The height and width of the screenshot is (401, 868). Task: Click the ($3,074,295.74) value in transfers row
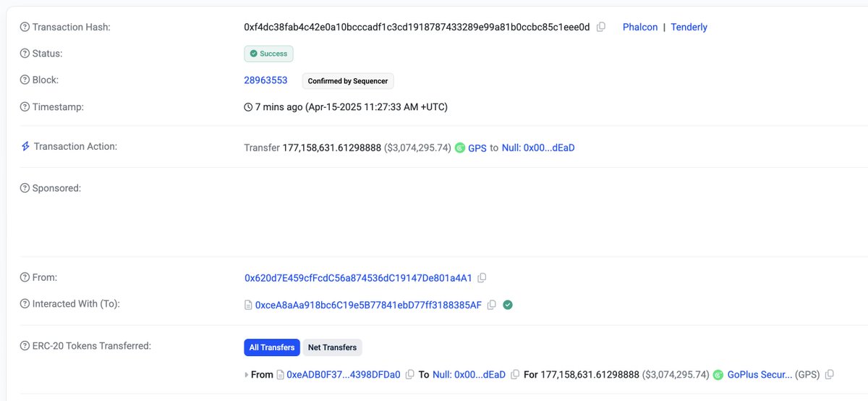676,375
